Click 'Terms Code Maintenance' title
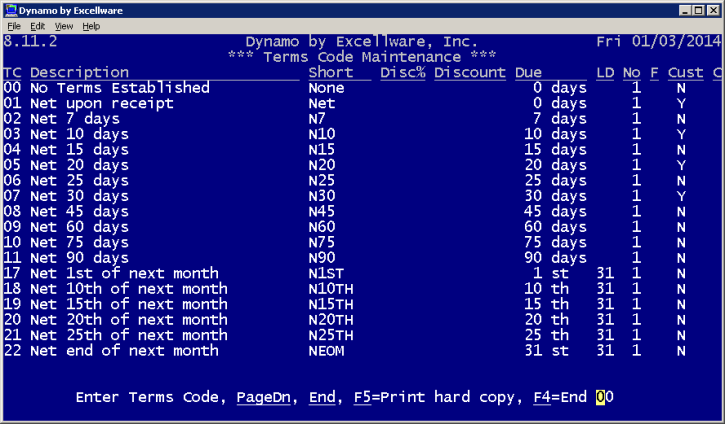Screen dimensions: 725x424 pos(362,57)
